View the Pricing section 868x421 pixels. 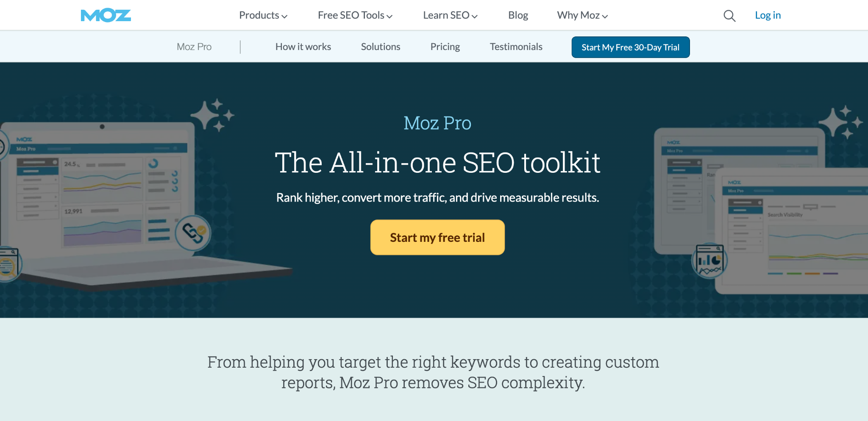pos(445,47)
